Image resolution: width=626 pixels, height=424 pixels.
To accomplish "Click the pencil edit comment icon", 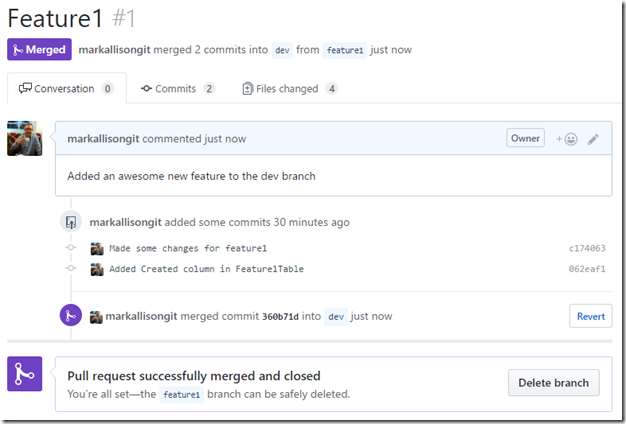I will (x=593, y=139).
